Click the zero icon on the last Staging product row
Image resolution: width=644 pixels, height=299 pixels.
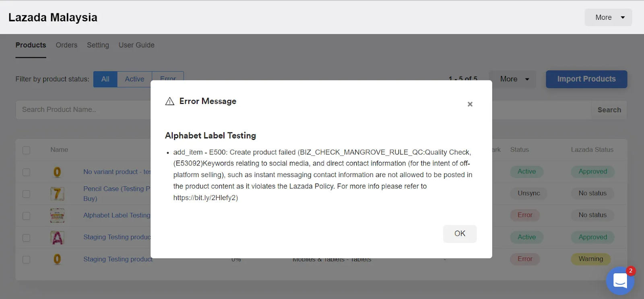click(57, 259)
